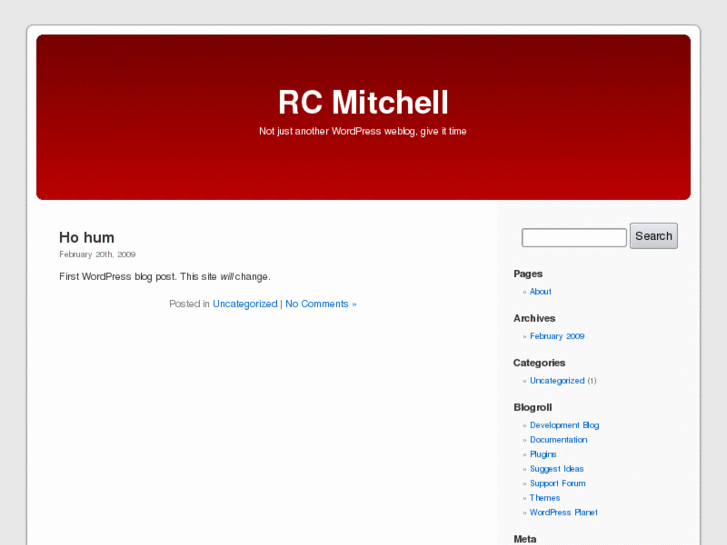Click the 'Pages' sidebar heading
This screenshot has height=545, width=727.
528,274
